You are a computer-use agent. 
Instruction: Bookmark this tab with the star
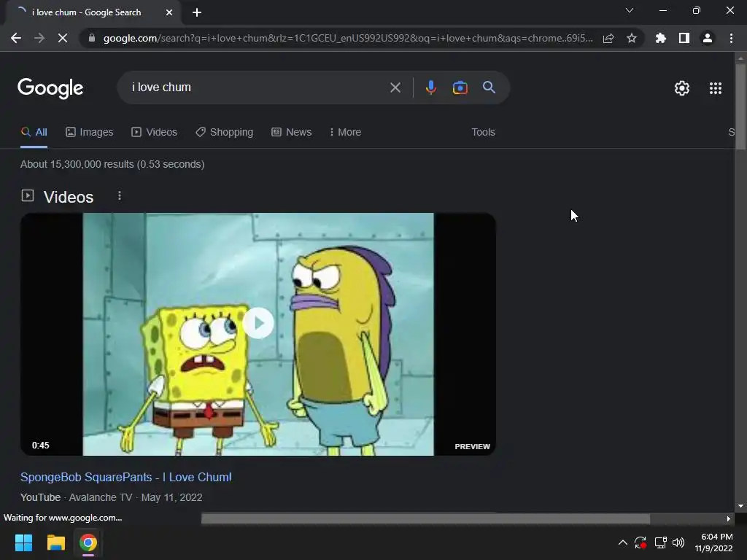[x=632, y=38]
